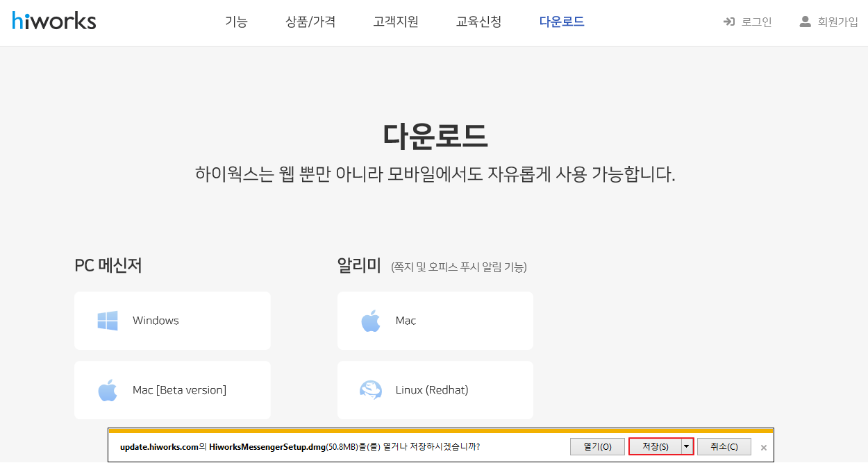Open the 상품/가격 menu
Image resolution: width=868 pixels, height=463 pixels.
click(310, 22)
